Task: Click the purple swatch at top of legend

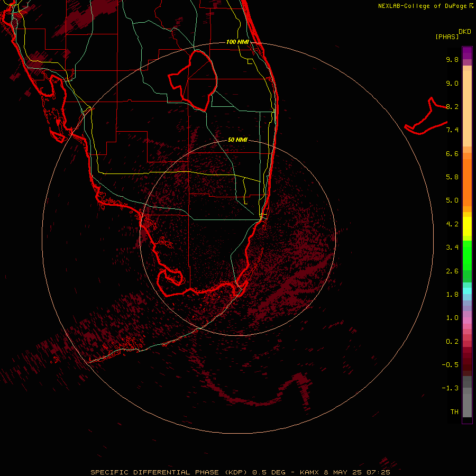Action: [467, 53]
